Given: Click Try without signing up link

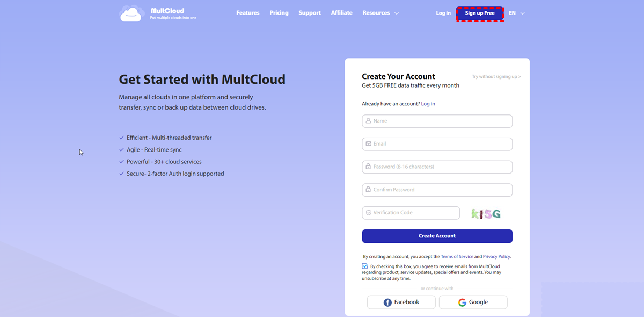Looking at the screenshot, I should point(496,77).
